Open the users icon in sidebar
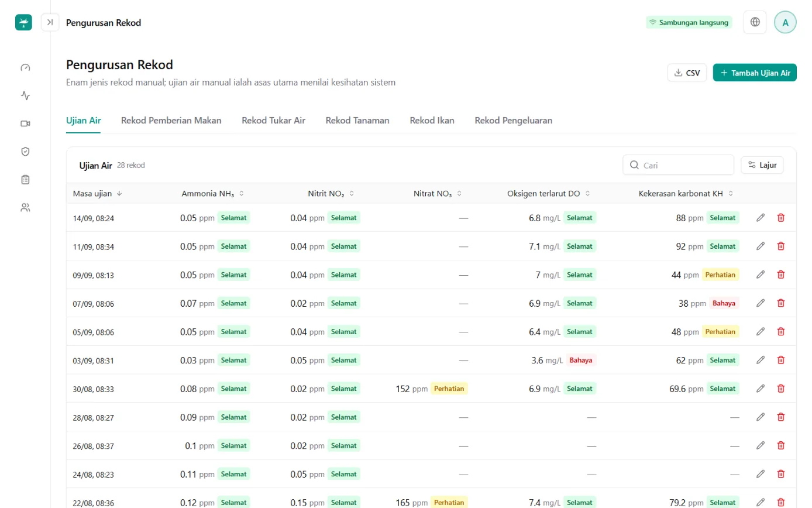This screenshot has width=812, height=508. [25, 207]
